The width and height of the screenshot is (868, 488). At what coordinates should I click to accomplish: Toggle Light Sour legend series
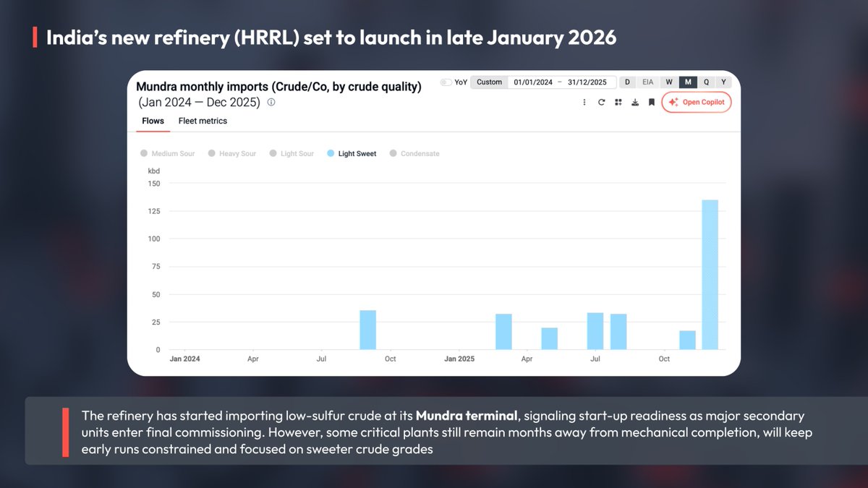(292, 153)
